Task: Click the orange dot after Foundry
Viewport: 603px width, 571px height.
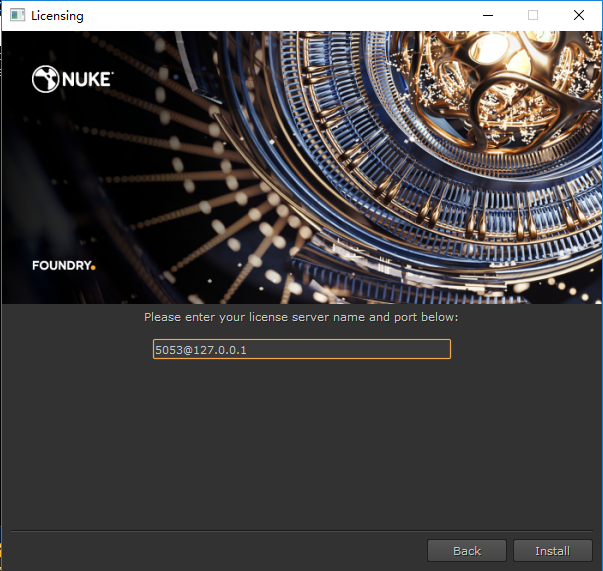Action: [x=93, y=268]
